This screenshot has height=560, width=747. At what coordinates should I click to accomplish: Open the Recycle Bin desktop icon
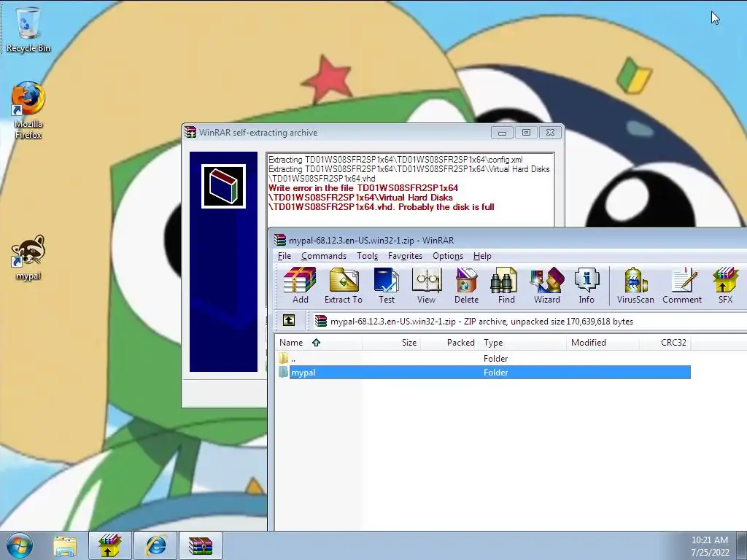(28, 29)
